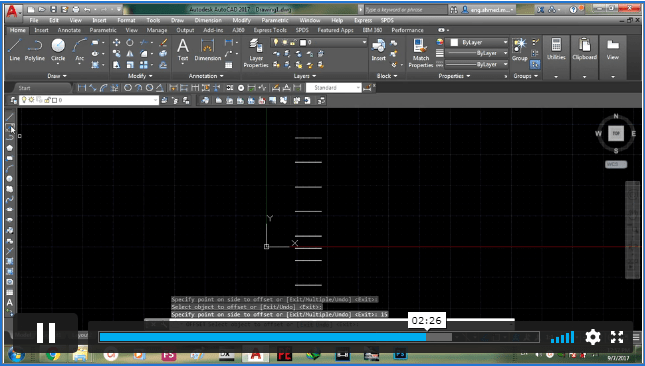Click the Save icon in quick access toolbar
The height and width of the screenshot is (366, 645).
click(x=53, y=9)
